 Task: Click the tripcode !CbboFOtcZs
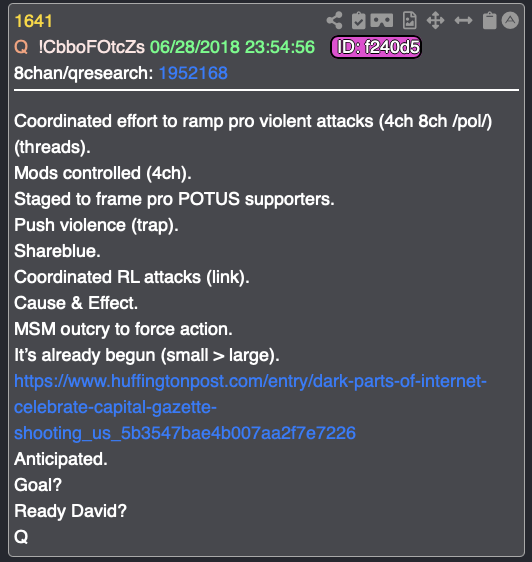pos(91,47)
